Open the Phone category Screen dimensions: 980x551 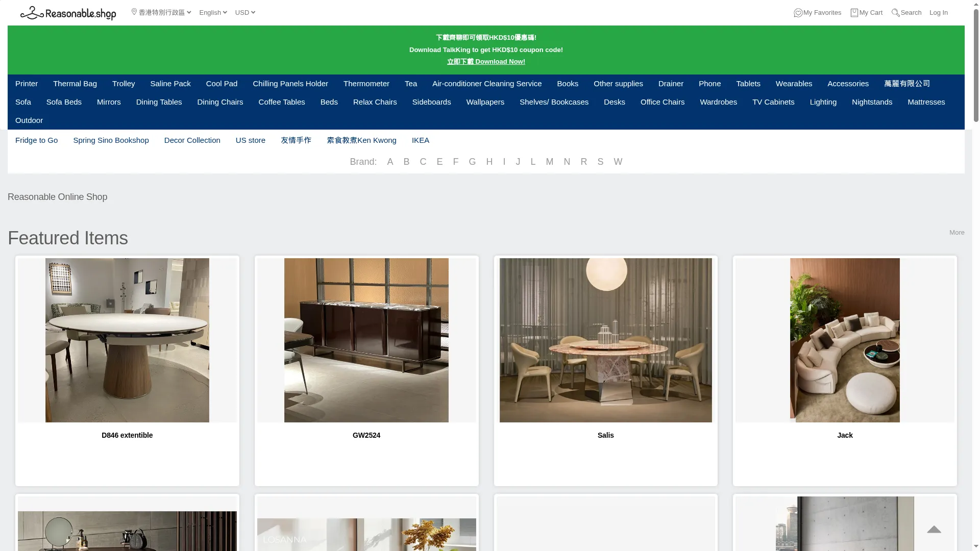coord(709,84)
